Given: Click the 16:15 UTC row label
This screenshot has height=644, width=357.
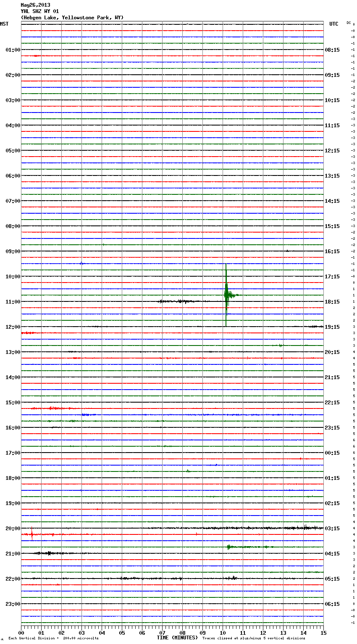Looking at the screenshot, I should (332, 251).
